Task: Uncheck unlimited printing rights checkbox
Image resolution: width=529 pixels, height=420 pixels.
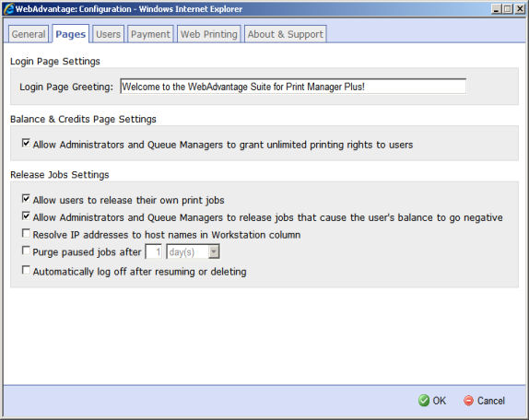Action: coord(26,143)
